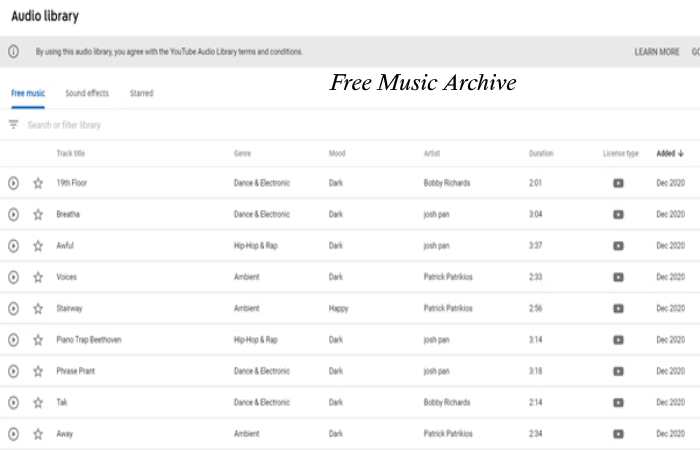The width and height of the screenshot is (700, 450).
Task: Click the license icon for Phrase Prant
Action: coord(618,371)
